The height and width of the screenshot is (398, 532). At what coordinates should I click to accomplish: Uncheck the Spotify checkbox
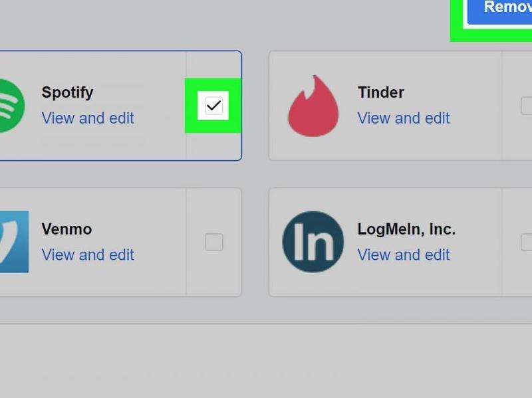213,106
